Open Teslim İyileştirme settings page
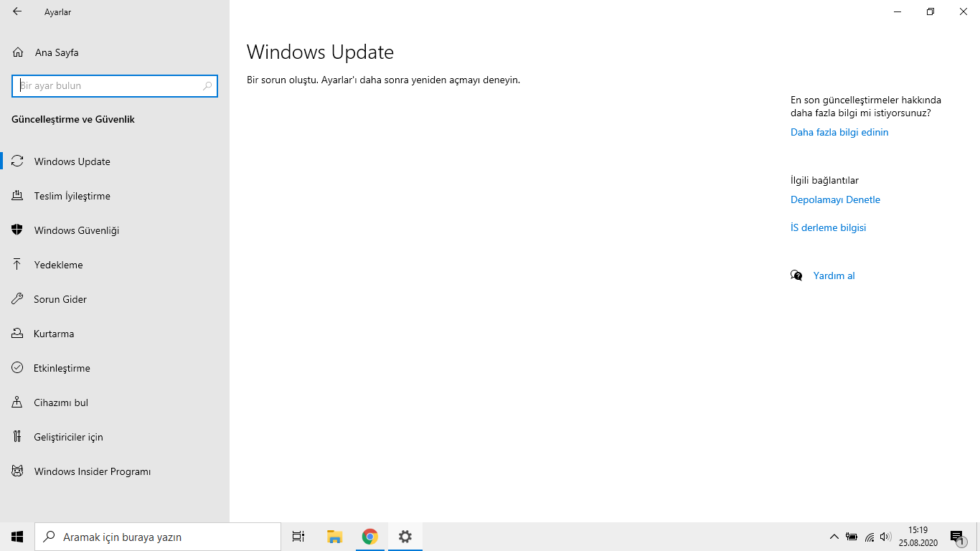Screen dimensions: 980x551 tap(115, 196)
